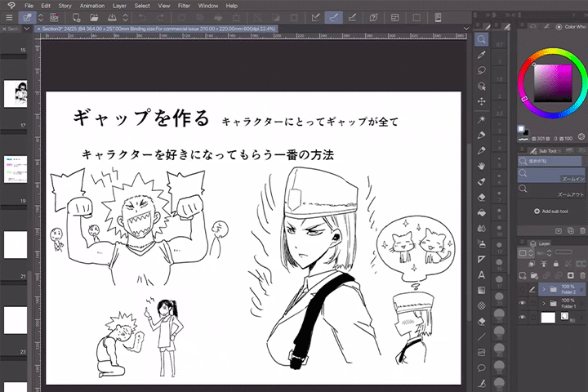Open file folder icon in command bar

click(94, 18)
